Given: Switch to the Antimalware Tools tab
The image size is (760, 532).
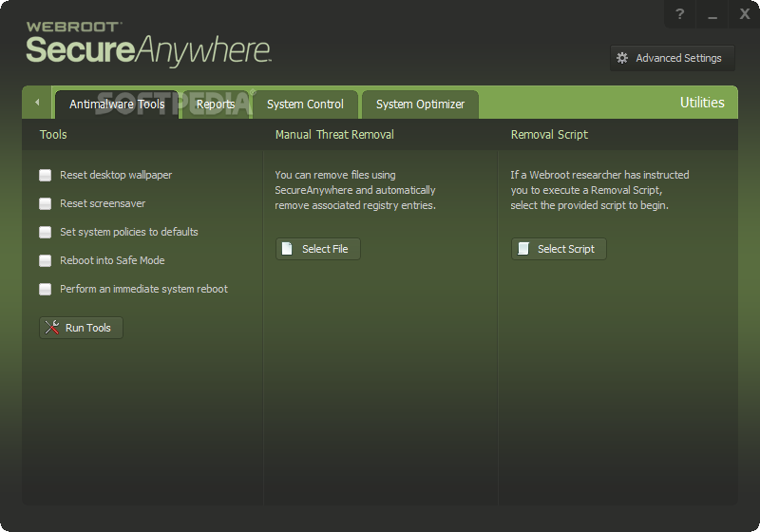Looking at the screenshot, I should 117,104.
